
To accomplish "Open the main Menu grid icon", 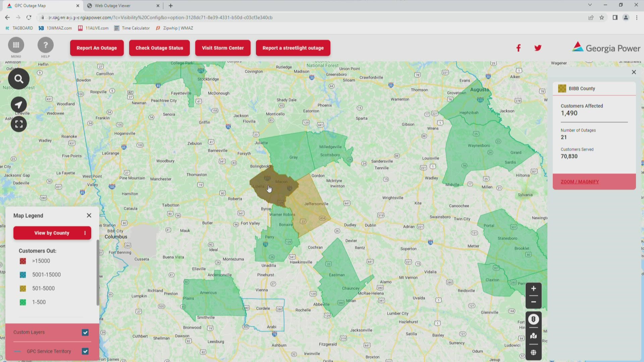I will coord(16,45).
